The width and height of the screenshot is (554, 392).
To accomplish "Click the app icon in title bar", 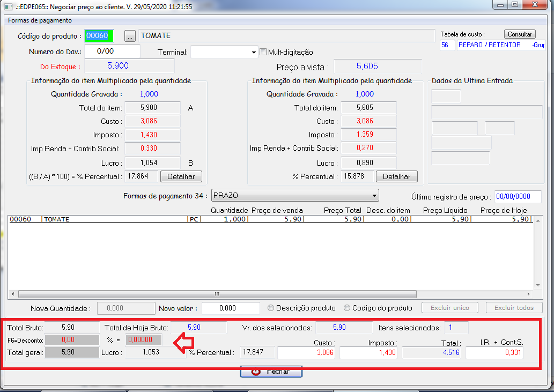I will [x=8, y=6].
